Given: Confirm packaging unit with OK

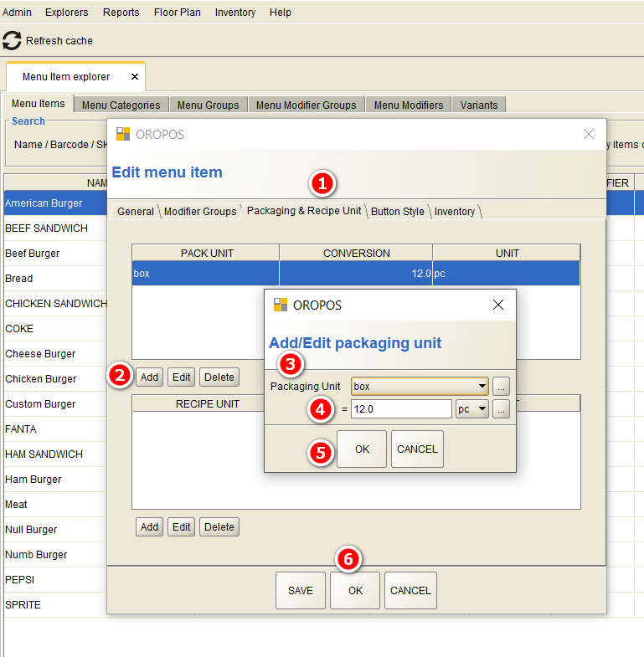Looking at the screenshot, I should [362, 449].
